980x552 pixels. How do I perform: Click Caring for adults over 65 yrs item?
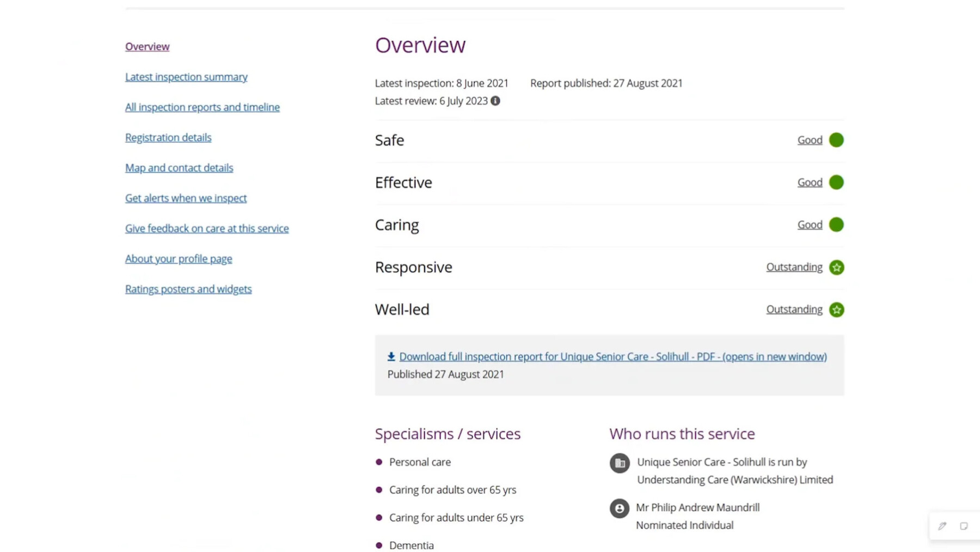[x=452, y=490]
